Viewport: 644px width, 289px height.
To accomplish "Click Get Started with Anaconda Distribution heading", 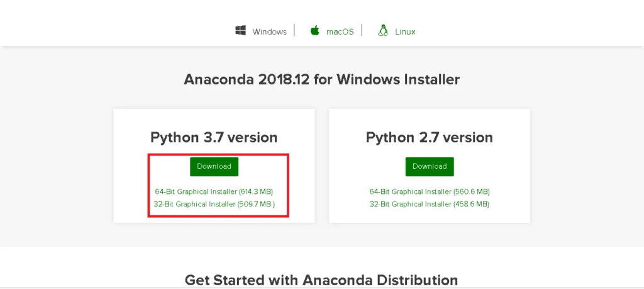I will 321,280.
